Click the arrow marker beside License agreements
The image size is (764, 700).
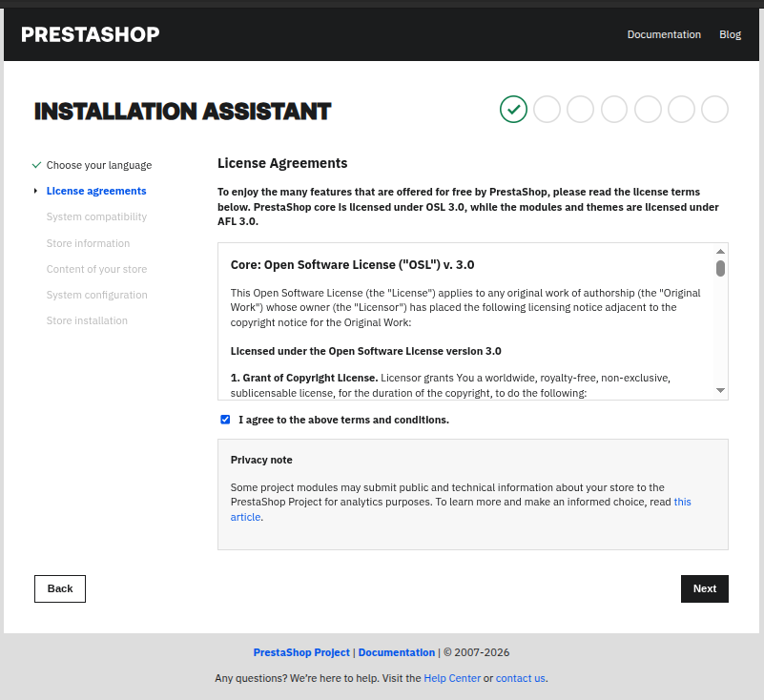36,191
